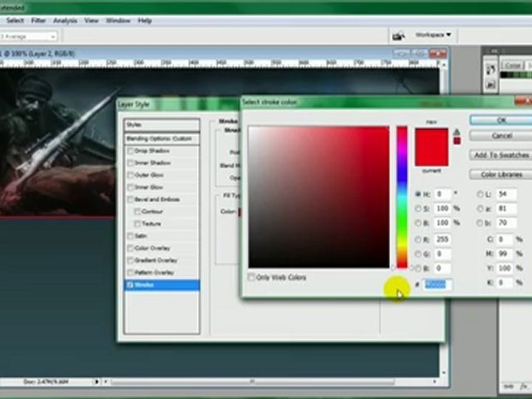Enable Pattern Overlay checkbox
Image resolution: width=532 pixels, height=399 pixels.
(x=130, y=273)
